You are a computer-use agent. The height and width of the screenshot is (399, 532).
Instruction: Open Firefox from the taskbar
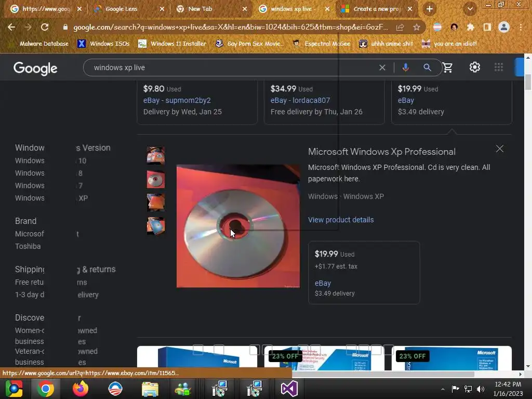[x=81, y=389]
